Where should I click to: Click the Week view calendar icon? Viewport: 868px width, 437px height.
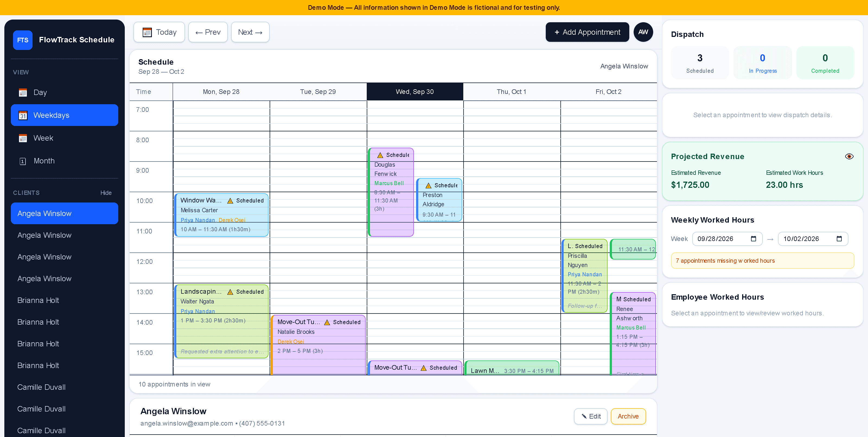pos(23,138)
